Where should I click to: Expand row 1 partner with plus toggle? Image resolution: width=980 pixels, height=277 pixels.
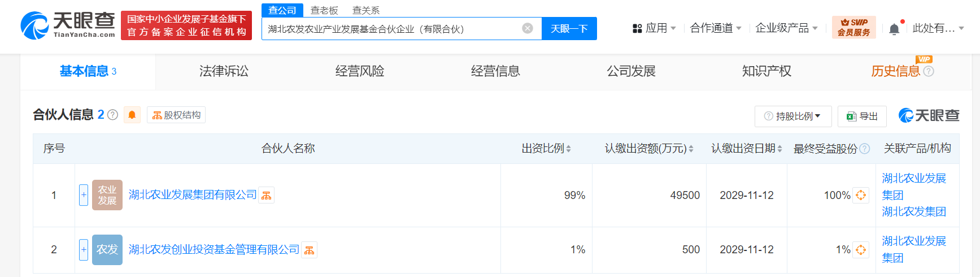click(84, 195)
